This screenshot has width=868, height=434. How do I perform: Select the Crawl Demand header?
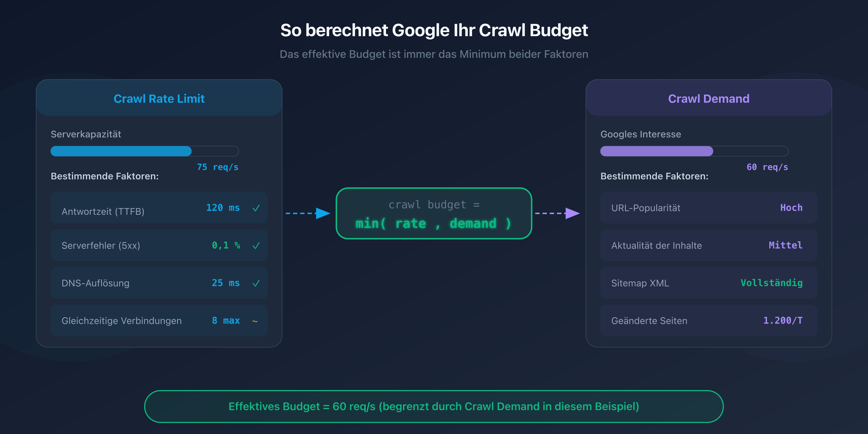tap(709, 98)
